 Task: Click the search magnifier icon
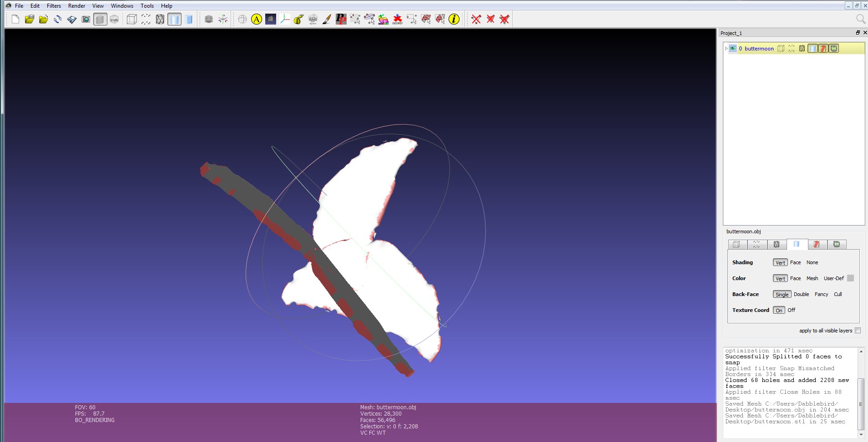[860, 19]
